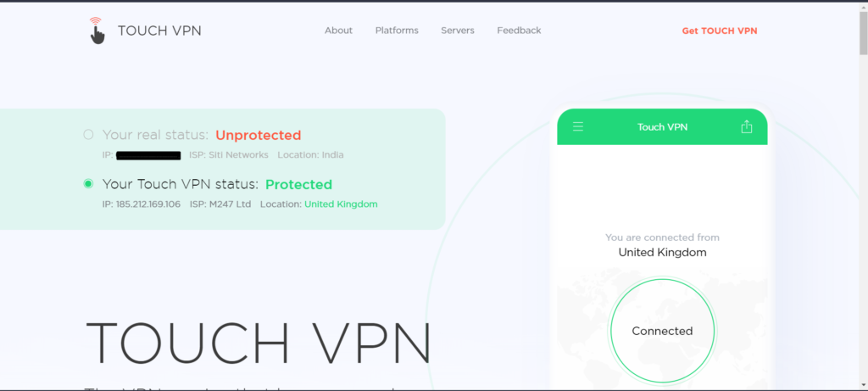Click the green Protected status text

coord(298,184)
